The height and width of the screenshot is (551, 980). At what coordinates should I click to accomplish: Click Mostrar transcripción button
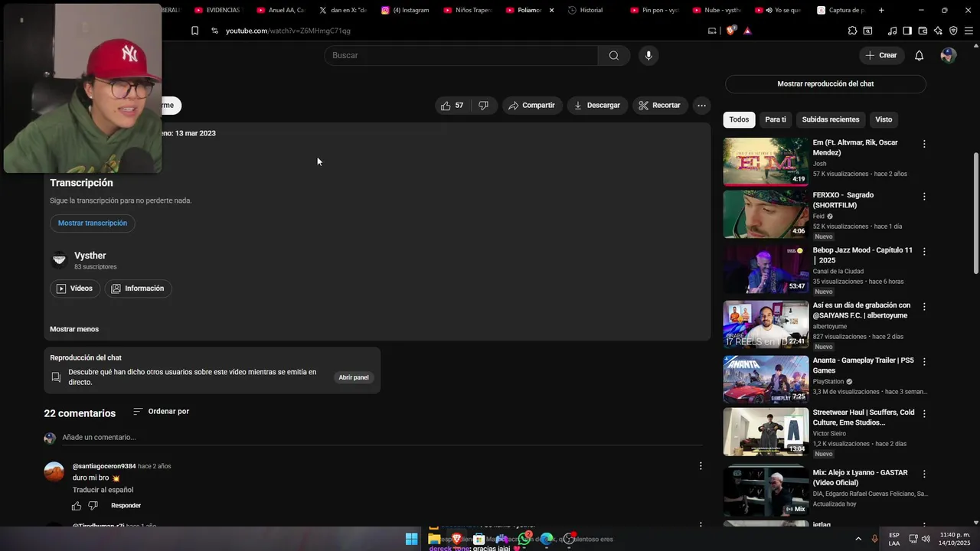93,223
